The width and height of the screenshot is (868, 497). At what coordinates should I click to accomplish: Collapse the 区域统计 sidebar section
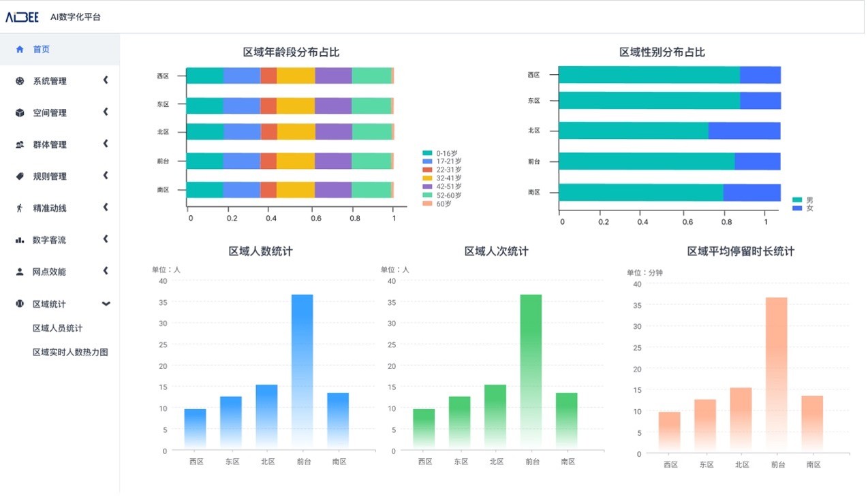106,304
